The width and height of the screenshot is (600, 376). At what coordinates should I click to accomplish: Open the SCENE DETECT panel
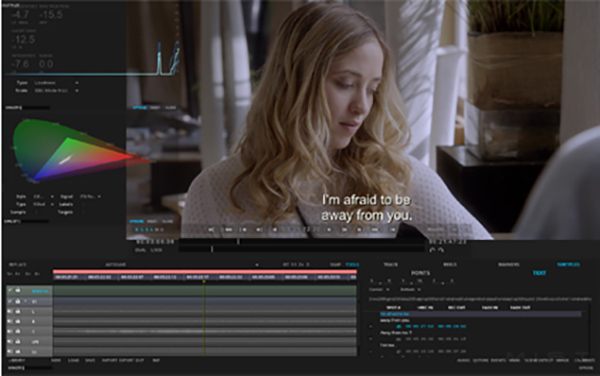539,360
